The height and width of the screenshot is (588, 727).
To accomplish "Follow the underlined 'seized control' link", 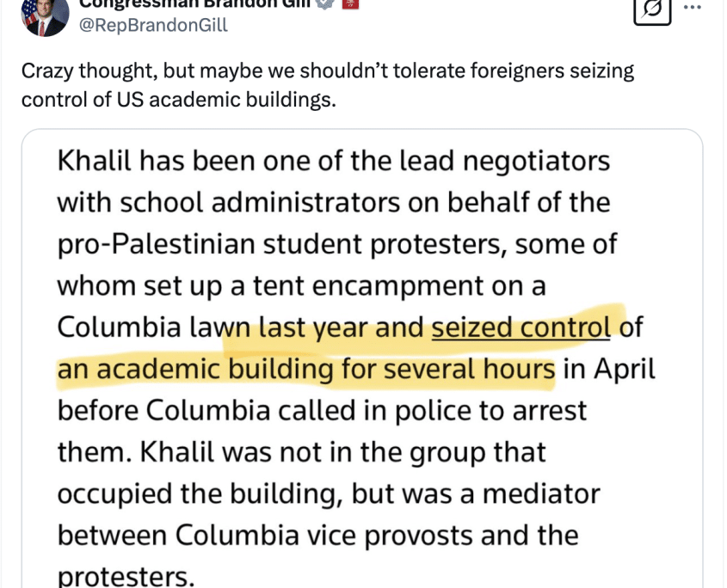I will (521, 328).
